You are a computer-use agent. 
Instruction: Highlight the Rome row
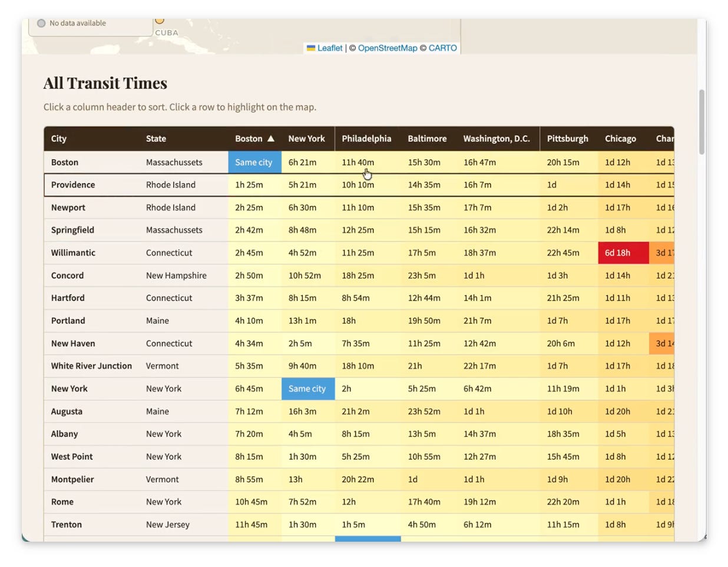click(359, 502)
